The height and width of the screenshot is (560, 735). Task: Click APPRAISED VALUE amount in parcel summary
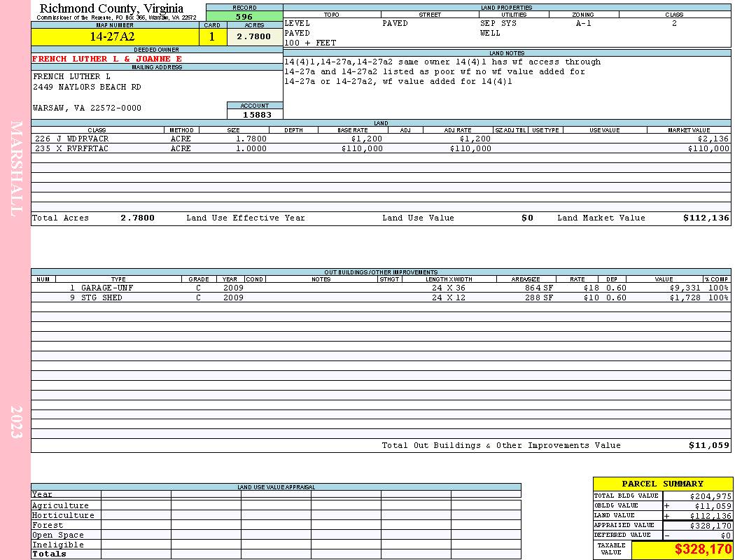coord(710,526)
